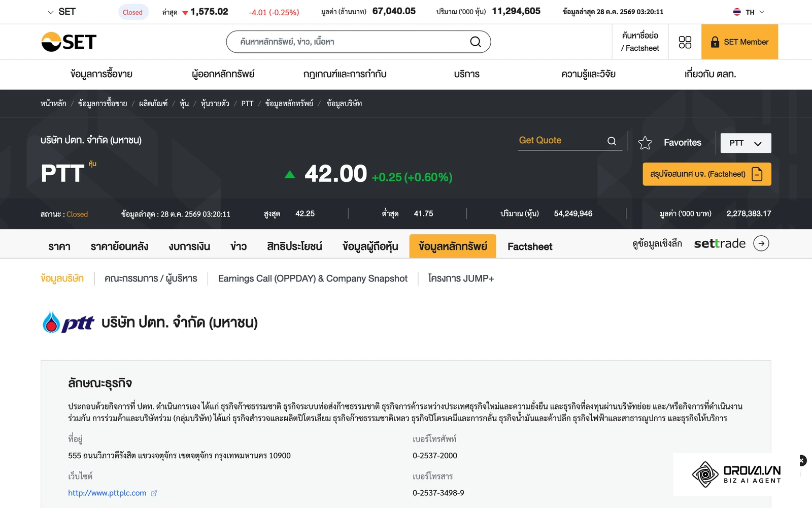Switch to ข่าว tab

point(239,246)
